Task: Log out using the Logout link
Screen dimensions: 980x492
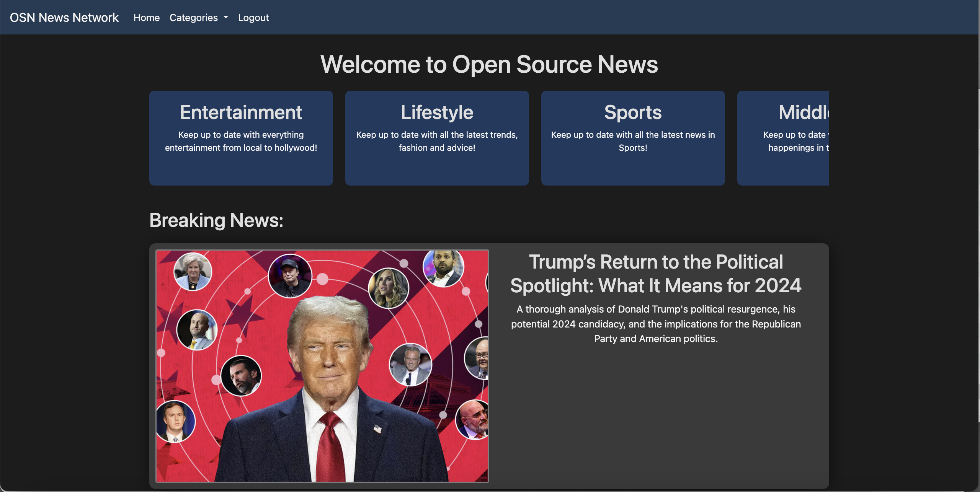Action: point(253,18)
